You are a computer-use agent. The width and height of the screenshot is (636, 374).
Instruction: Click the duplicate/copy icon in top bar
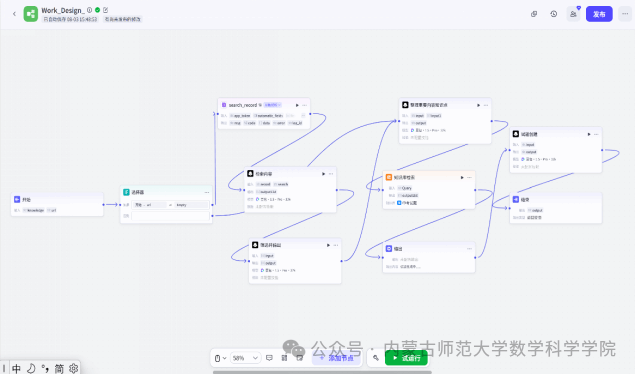tap(534, 14)
